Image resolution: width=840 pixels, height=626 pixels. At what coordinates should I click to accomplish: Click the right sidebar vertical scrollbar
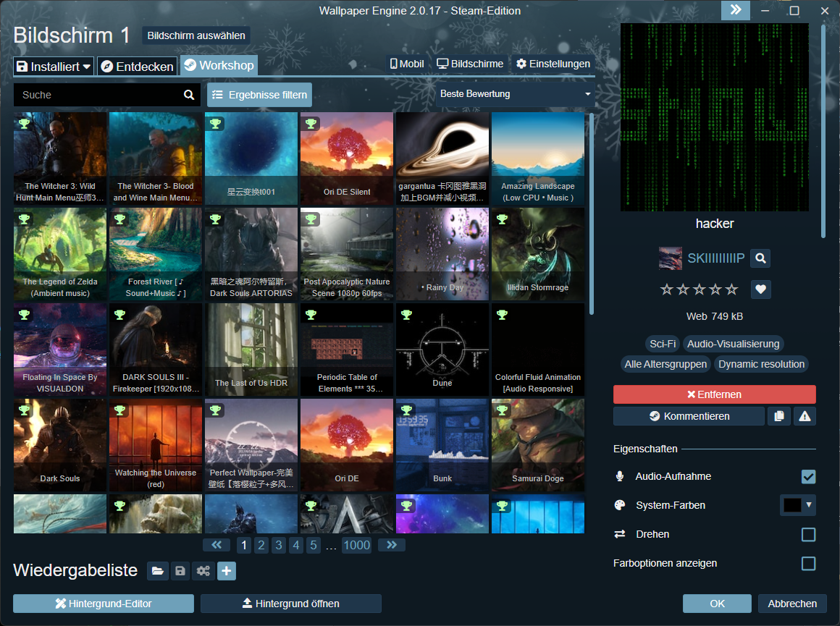click(x=823, y=131)
